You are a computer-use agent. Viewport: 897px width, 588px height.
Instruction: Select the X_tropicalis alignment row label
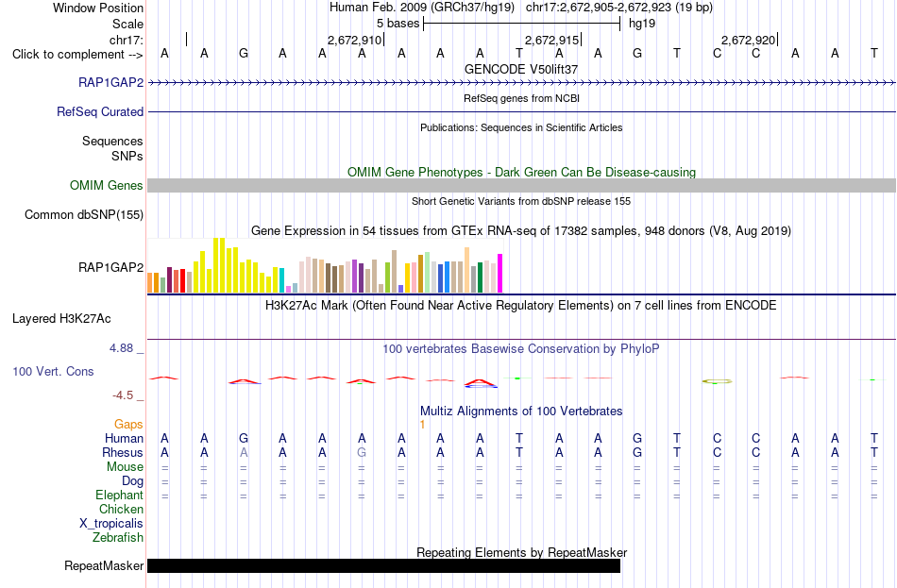[x=111, y=524]
